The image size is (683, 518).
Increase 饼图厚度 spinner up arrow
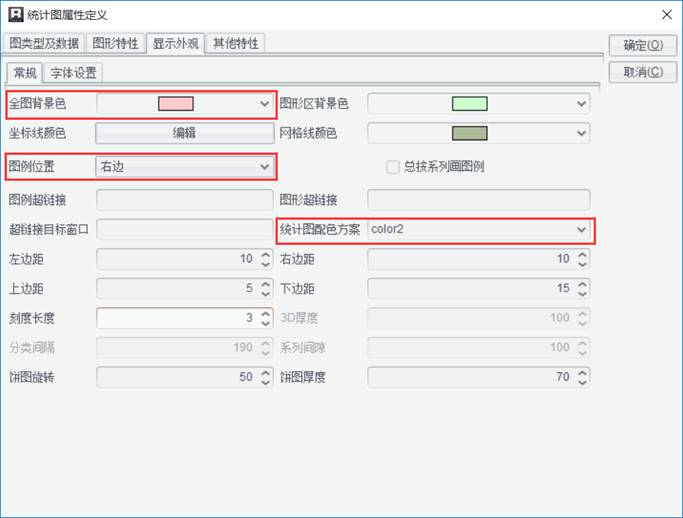[582, 372]
